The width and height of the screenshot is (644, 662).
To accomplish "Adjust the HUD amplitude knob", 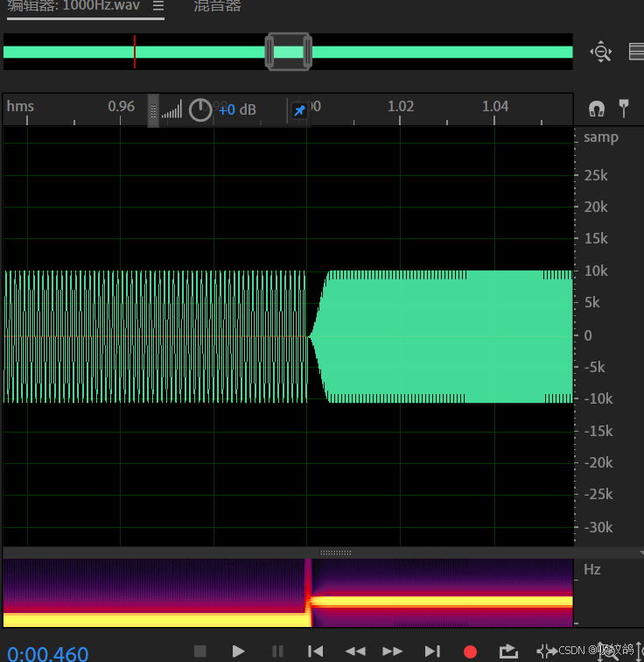I will [x=199, y=110].
